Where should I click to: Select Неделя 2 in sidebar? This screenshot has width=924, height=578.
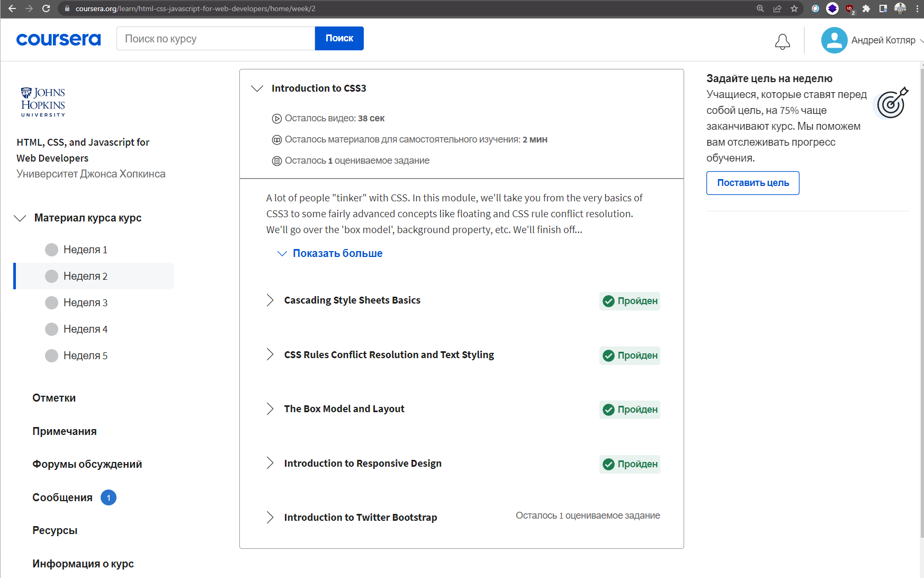(94, 276)
